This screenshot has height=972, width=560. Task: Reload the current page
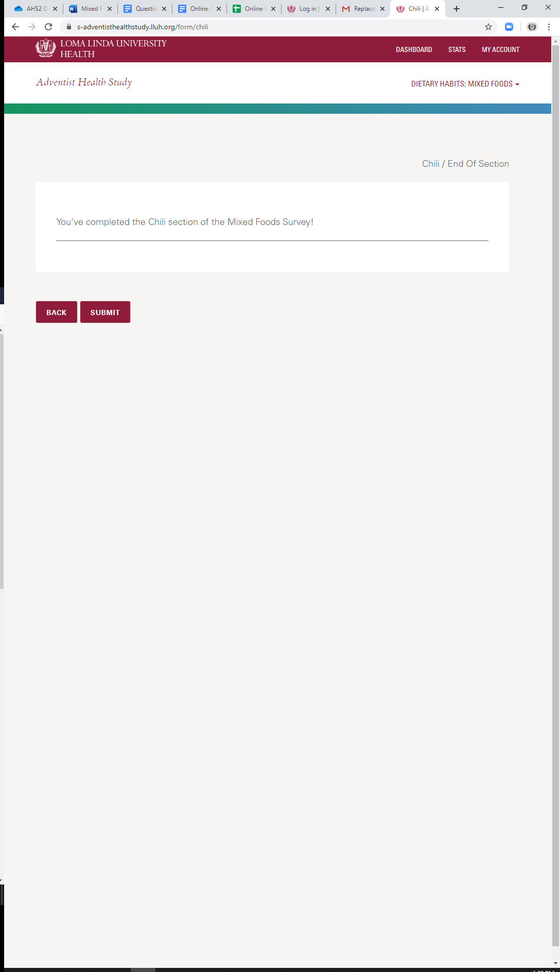(x=48, y=27)
